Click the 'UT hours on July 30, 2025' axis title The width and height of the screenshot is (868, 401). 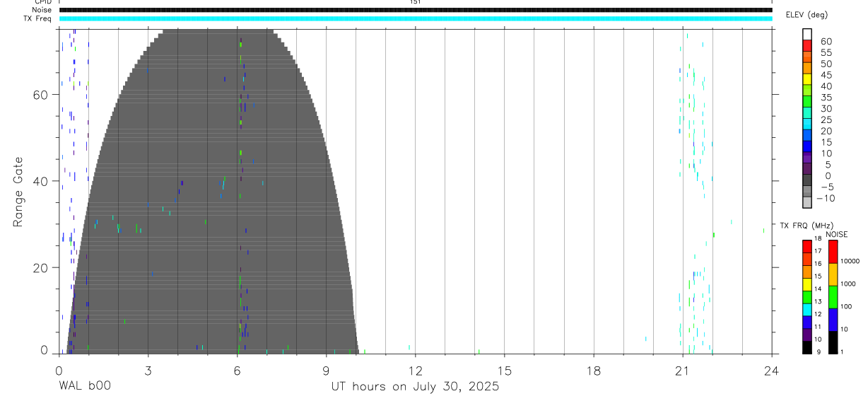(415, 387)
